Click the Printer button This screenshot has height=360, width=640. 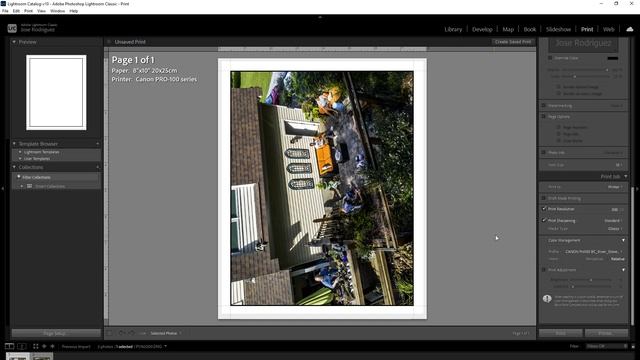pos(606,333)
